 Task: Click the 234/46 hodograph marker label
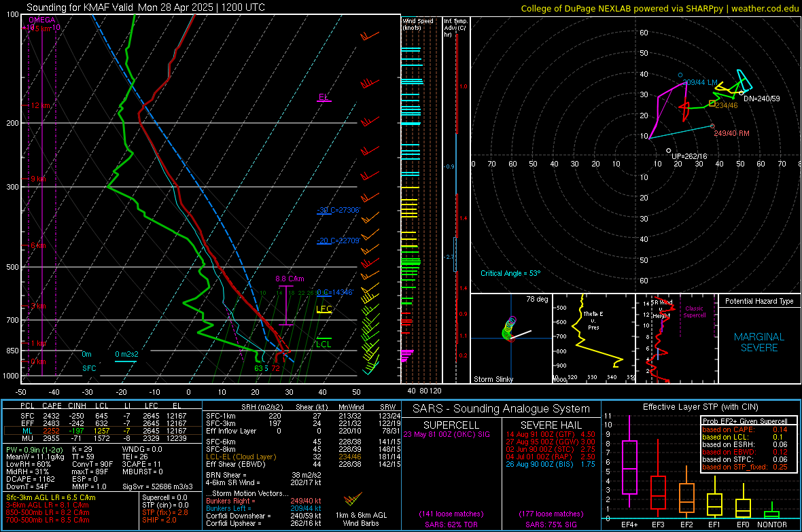tap(727, 105)
